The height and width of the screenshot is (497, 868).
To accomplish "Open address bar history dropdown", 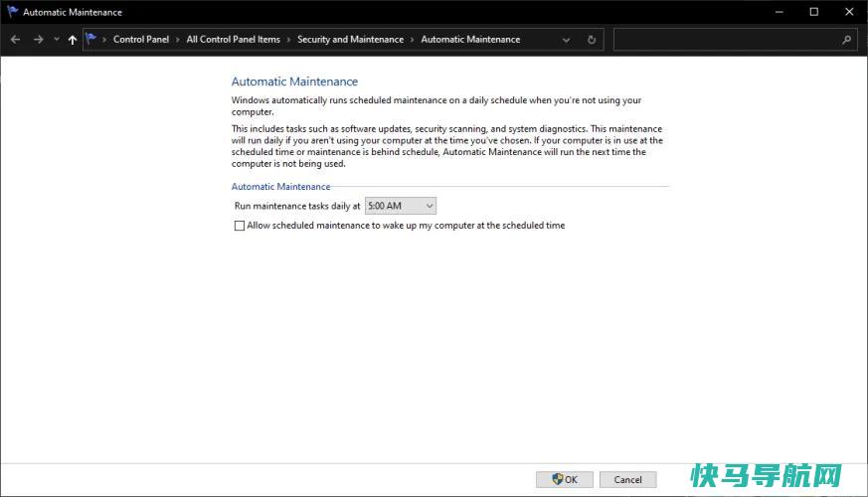I will point(566,40).
